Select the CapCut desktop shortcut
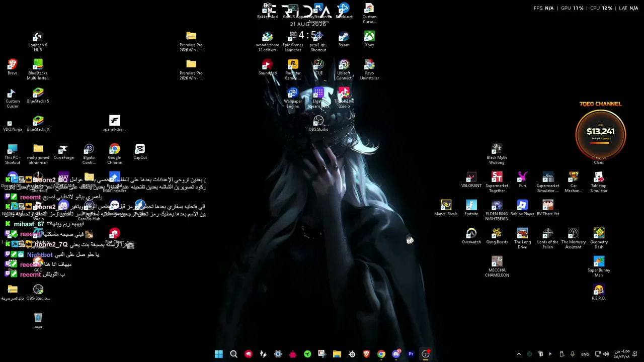 140,152
